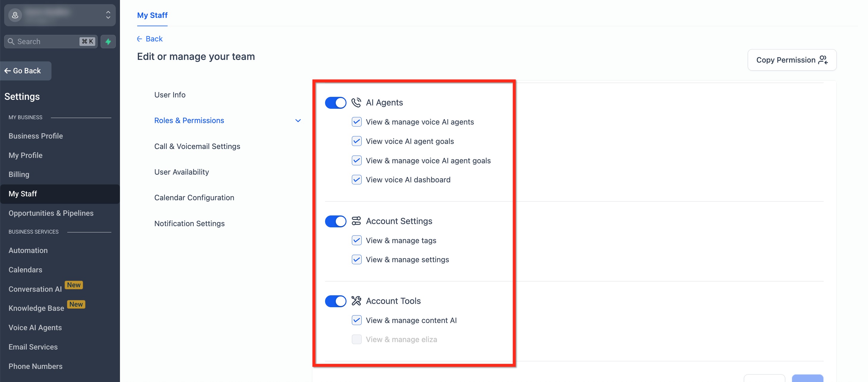Click the green lightning bolt quick-action icon
Image resolution: width=868 pixels, height=382 pixels.
(x=108, y=41)
